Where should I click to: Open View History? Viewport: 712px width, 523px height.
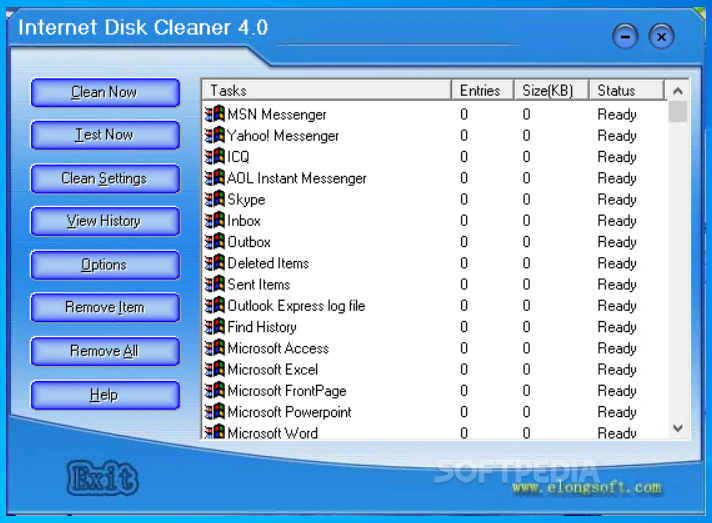pos(105,221)
